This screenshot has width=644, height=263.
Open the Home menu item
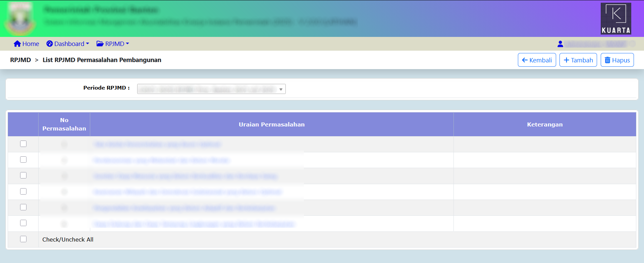pyautogui.click(x=31, y=44)
